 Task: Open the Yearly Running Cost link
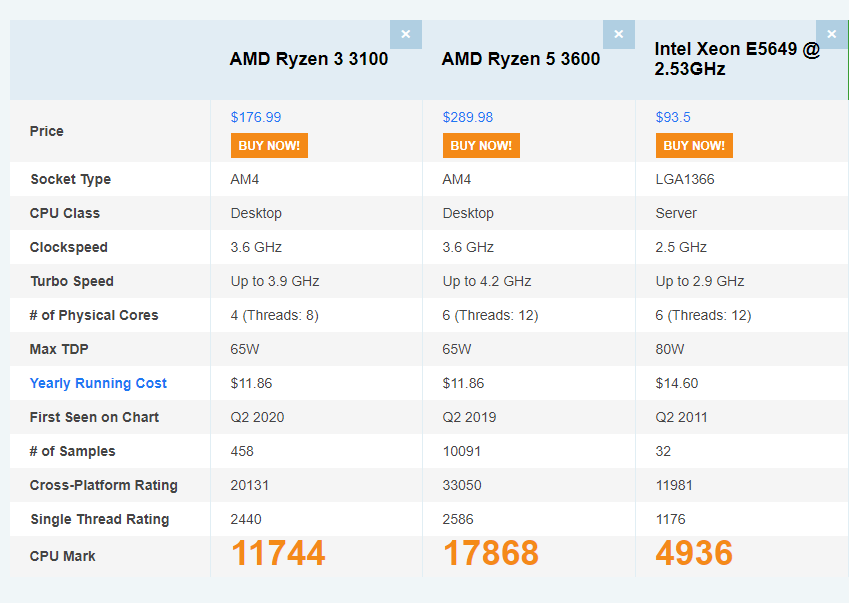pos(98,383)
